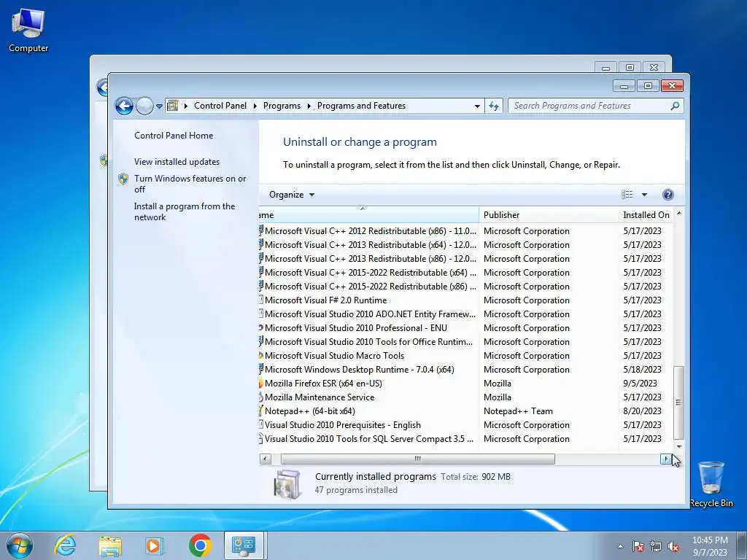
Task: Click the Forward navigation arrow button
Action: coord(144,106)
